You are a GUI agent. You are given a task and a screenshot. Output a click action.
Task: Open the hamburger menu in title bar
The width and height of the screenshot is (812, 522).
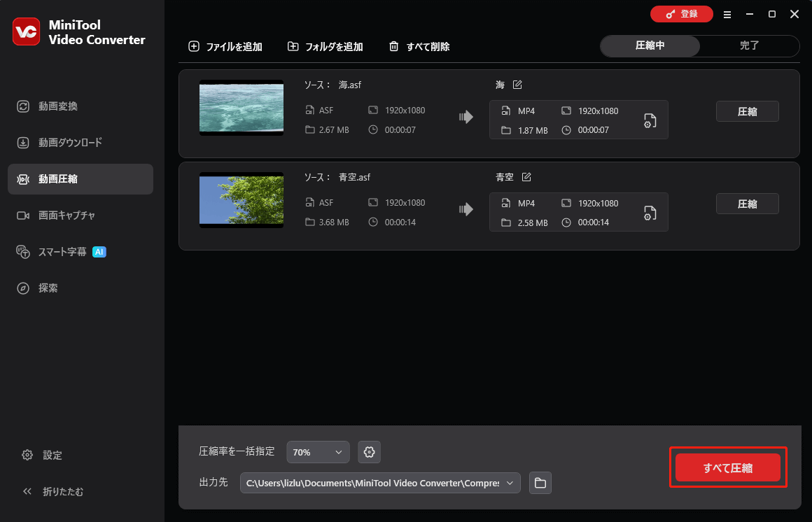(x=727, y=13)
